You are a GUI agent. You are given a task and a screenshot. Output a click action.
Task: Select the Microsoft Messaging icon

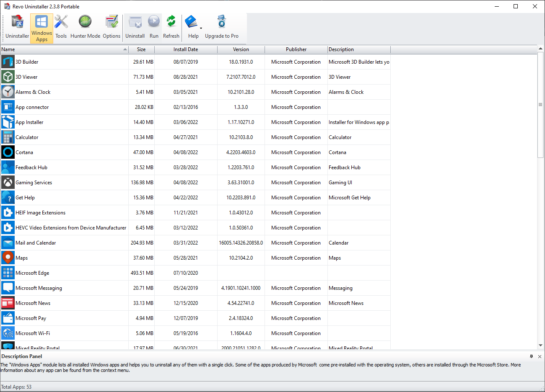[8, 288]
